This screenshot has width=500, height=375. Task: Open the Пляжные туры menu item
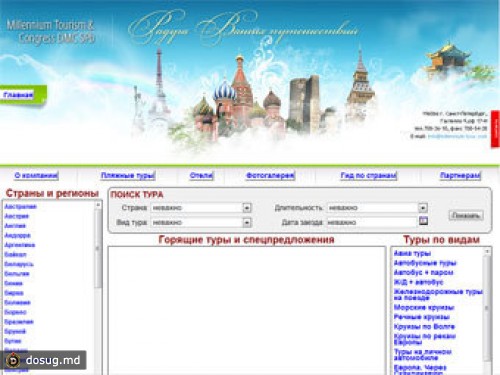click(128, 175)
